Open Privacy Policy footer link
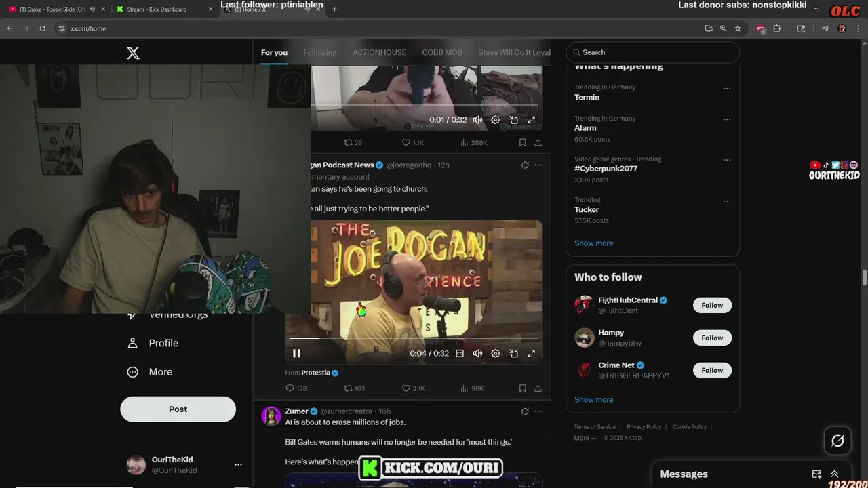This screenshot has height=488, width=868. point(644,427)
